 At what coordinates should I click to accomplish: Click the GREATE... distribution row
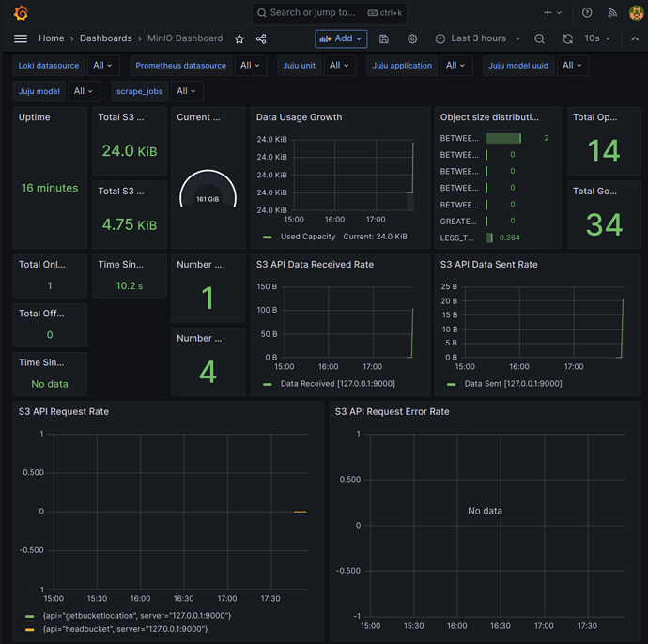[496, 222]
